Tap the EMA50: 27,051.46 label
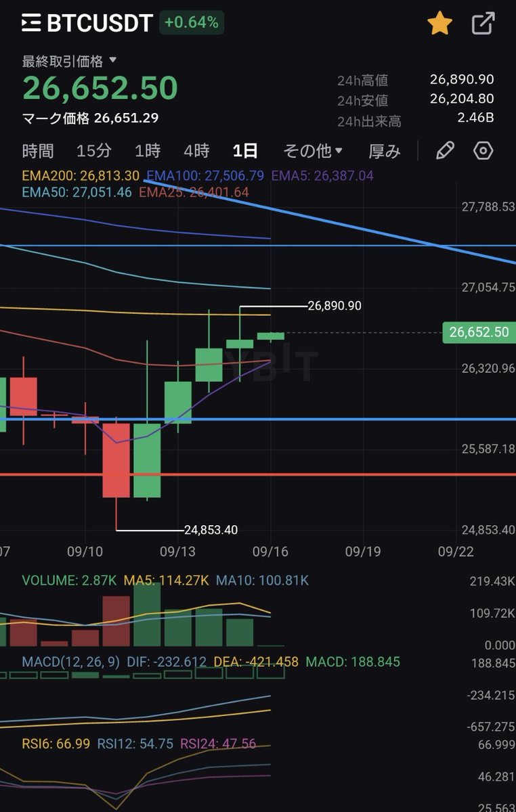Image resolution: width=516 pixels, height=812 pixels. [x=77, y=192]
